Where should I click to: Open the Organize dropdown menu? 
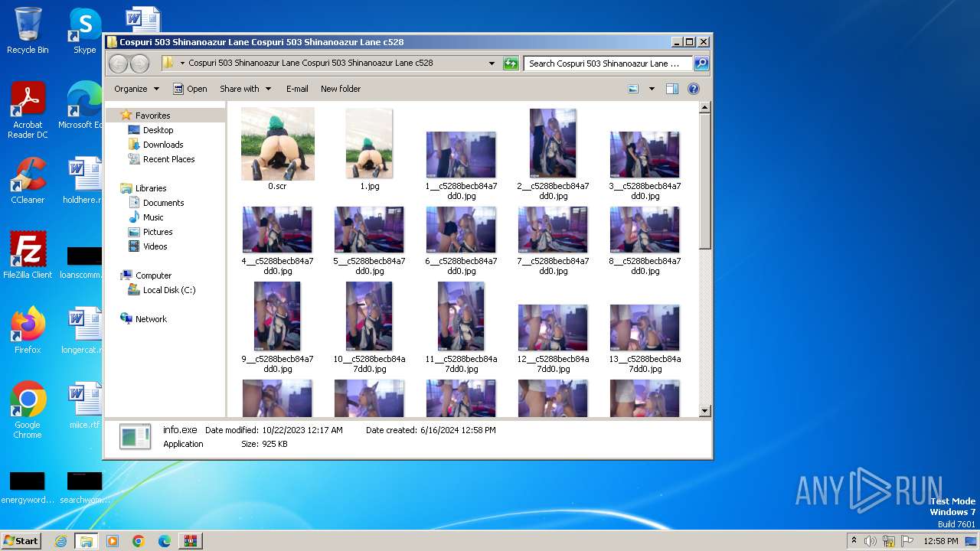pos(136,89)
